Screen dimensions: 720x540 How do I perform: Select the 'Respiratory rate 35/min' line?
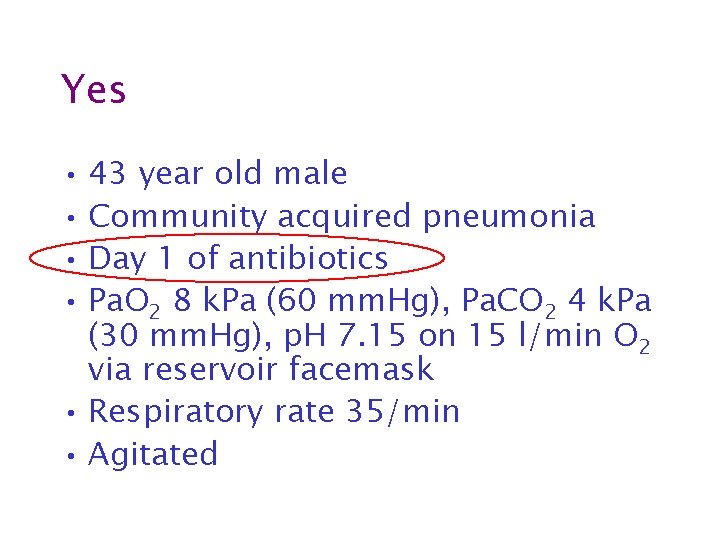coord(273,412)
